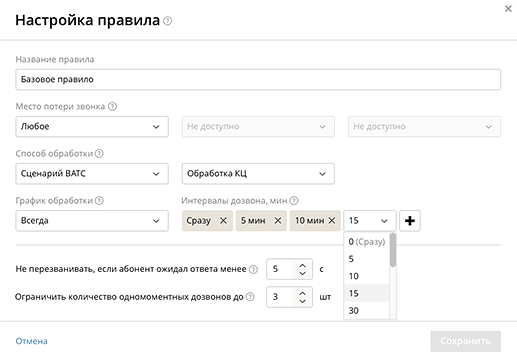Open the Сценарий ВАТС dropdown
This screenshot has height=361, width=517.
point(92,174)
